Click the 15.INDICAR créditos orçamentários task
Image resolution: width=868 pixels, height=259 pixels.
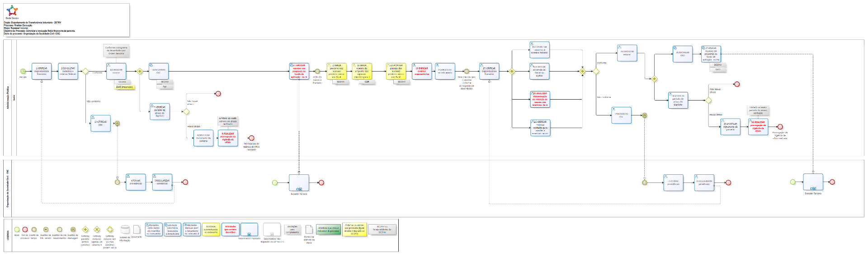[421, 71]
